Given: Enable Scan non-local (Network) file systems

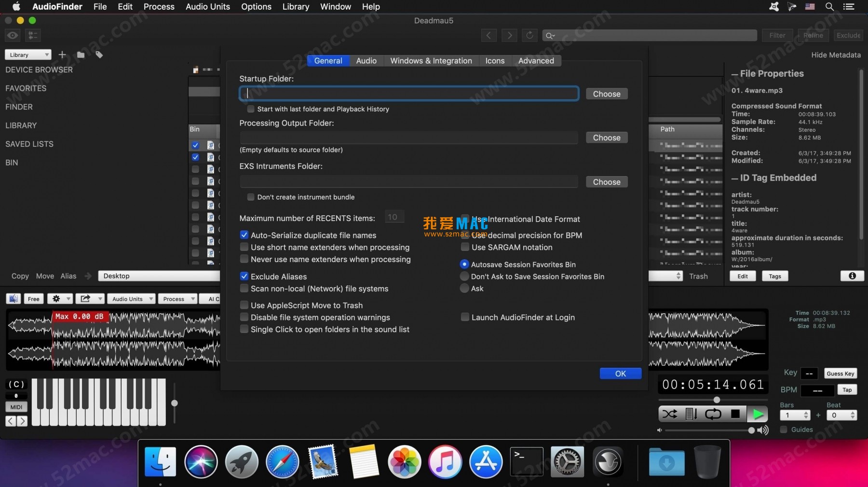Looking at the screenshot, I should 244,289.
